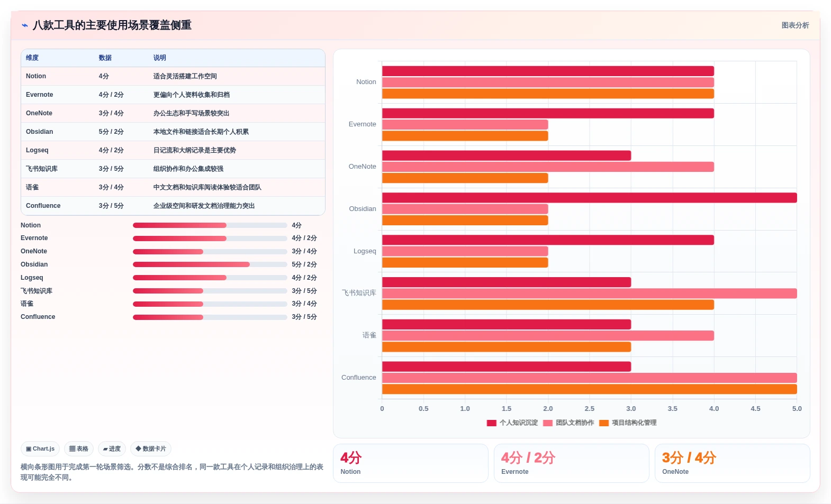Click 日记流和大纲记录是主要优势 cell
This screenshot has height=504, width=831.
coord(195,150)
